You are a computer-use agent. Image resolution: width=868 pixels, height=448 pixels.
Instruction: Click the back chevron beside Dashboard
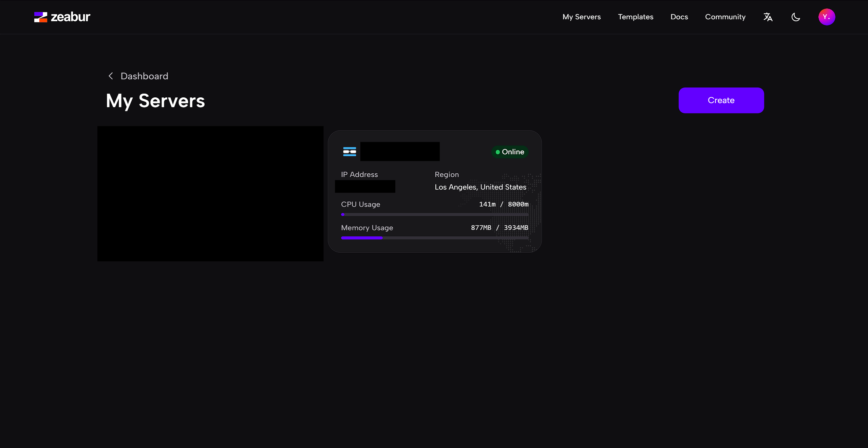coord(111,76)
